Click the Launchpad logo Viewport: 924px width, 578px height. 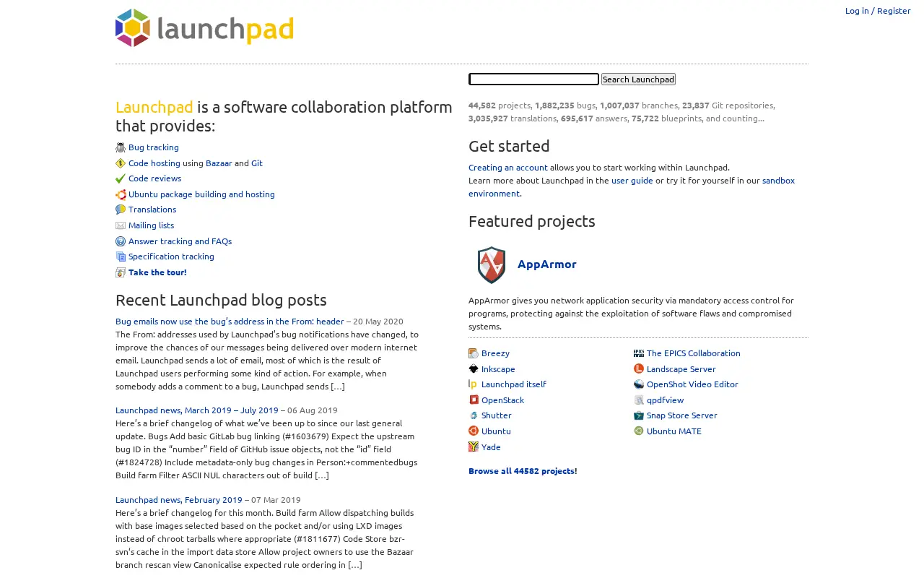point(204,27)
